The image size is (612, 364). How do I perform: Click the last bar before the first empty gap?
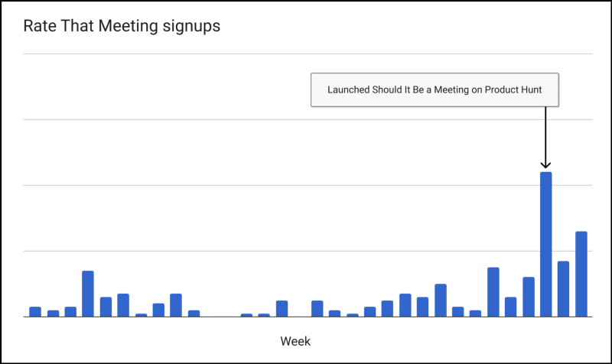coord(194,313)
